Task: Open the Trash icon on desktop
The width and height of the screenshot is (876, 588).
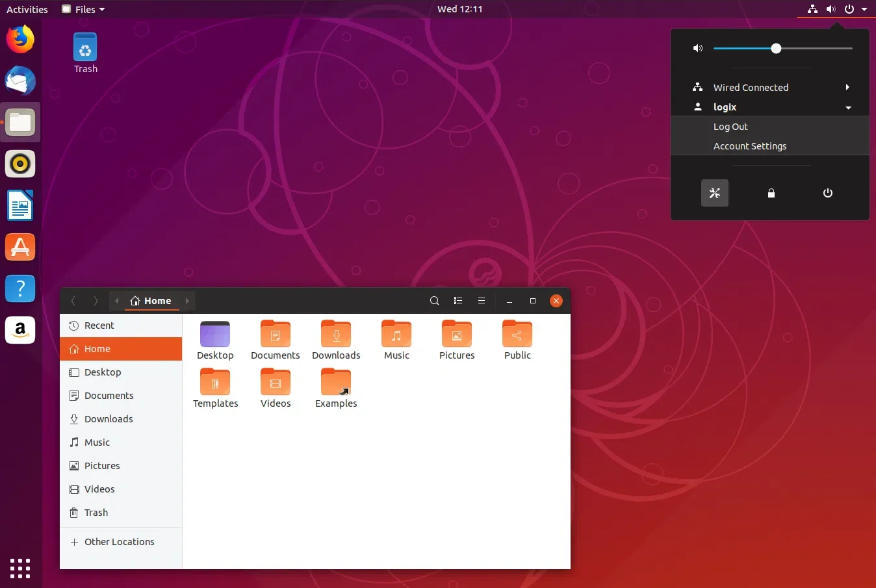Action: click(85, 53)
